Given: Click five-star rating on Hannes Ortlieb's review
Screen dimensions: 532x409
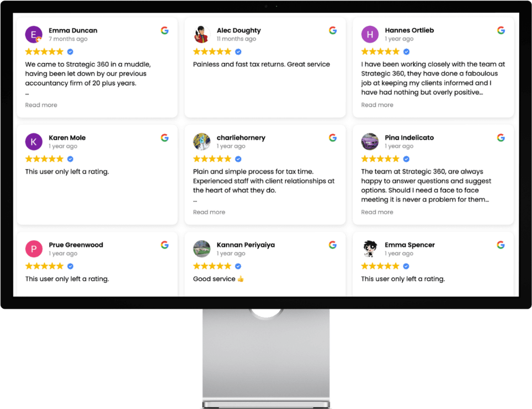Looking at the screenshot, I should pos(380,52).
